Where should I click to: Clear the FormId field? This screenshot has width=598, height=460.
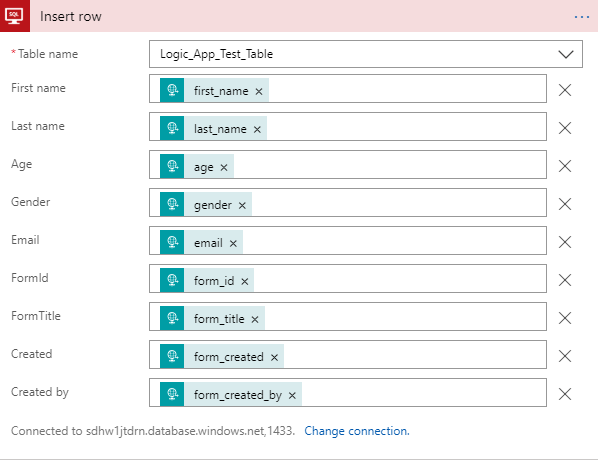pos(565,280)
